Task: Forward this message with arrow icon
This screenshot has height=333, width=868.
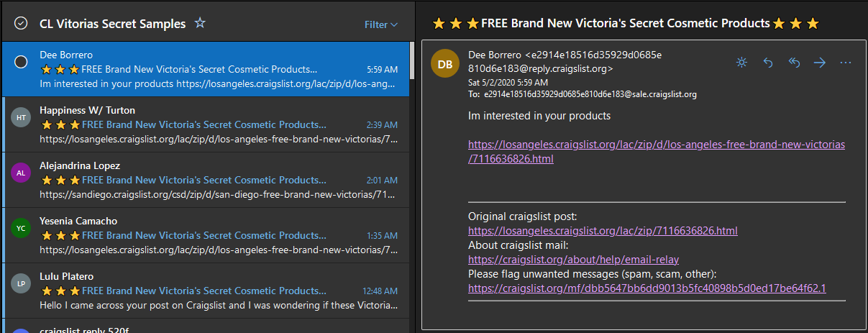Action: (820, 63)
